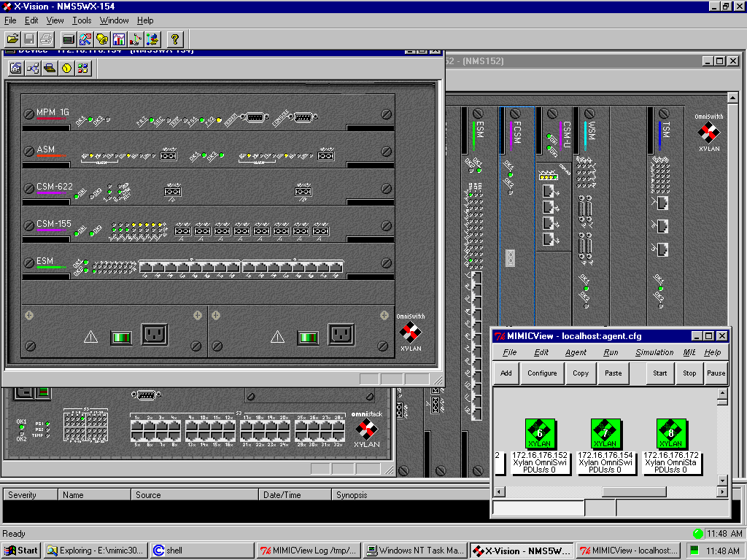Click the Xylan OmniSwitch logo in Device window
The height and width of the screenshot is (560, 747).
(410, 332)
